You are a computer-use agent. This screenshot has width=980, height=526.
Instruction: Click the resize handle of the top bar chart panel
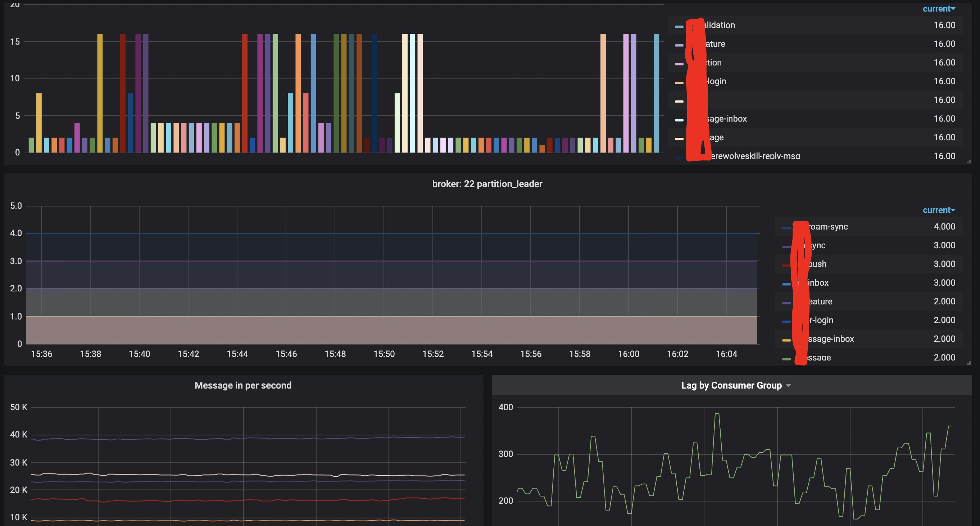point(968,162)
